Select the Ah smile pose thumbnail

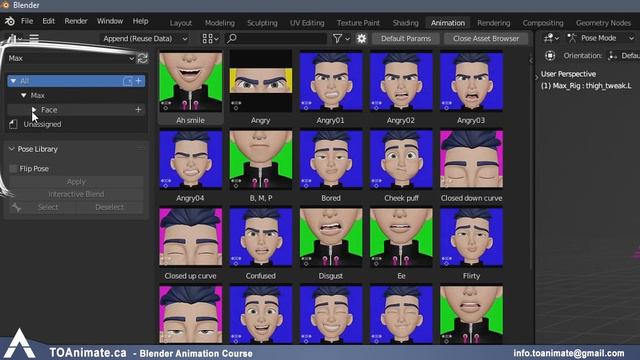tap(191, 82)
